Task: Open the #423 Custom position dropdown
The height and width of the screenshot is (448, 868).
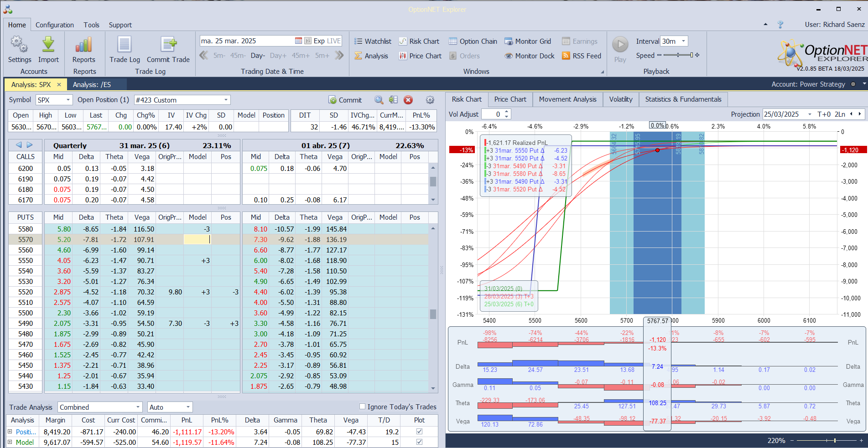Action: pyautogui.click(x=226, y=100)
